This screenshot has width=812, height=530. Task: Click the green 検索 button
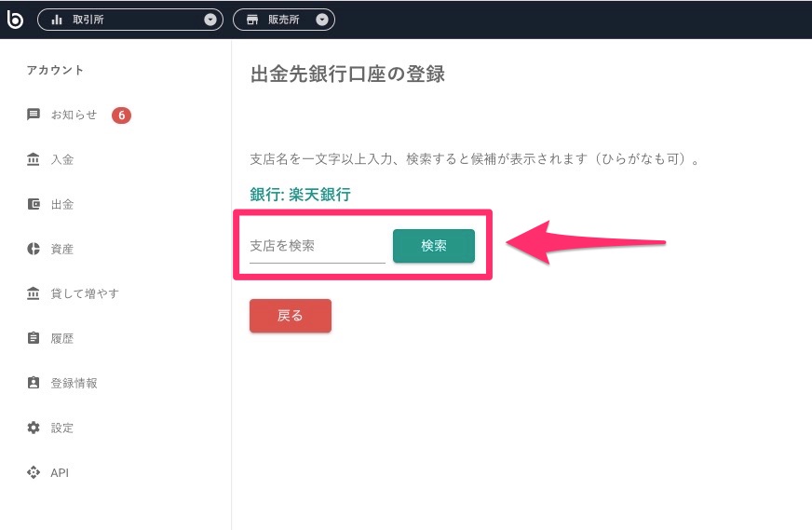pos(433,246)
